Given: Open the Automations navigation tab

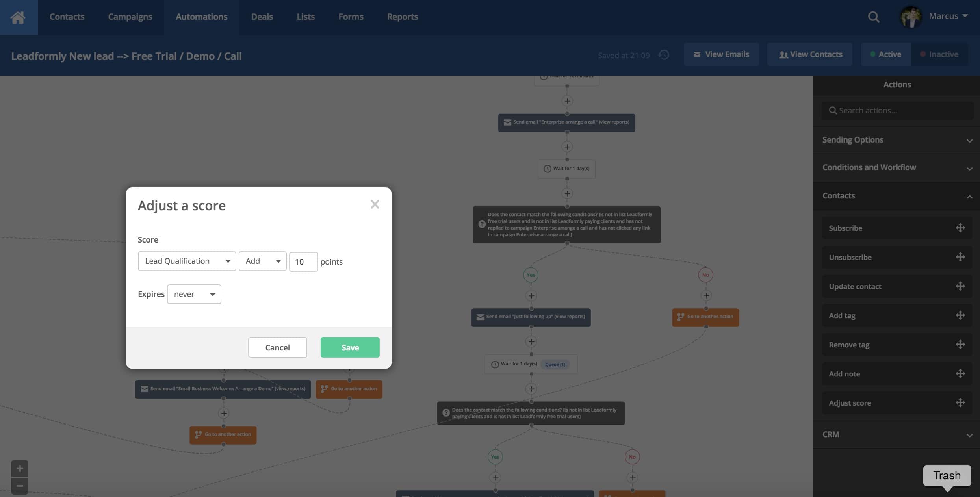Looking at the screenshot, I should pos(202,17).
